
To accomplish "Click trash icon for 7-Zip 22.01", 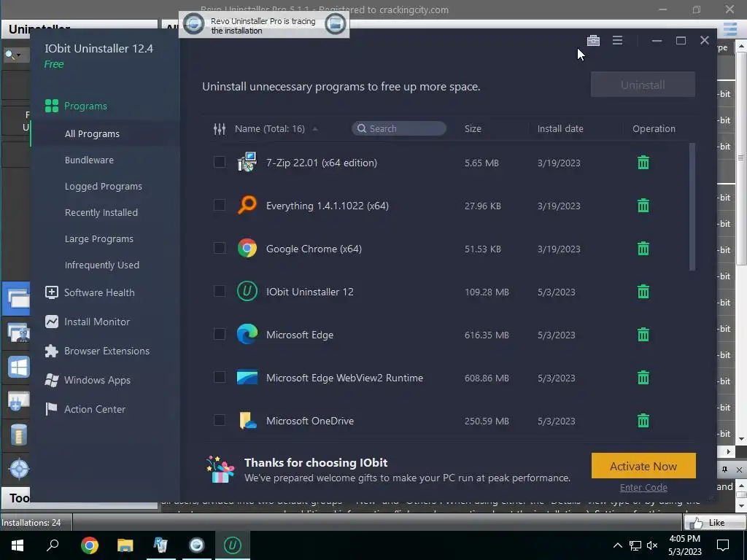I will pyautogui.click(x=643, y=163).
